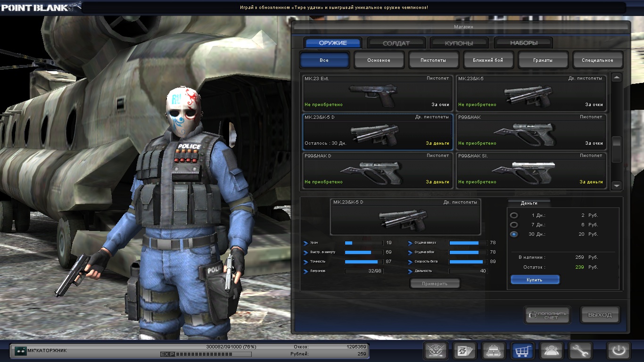The width and height of the screenshot is (644, 362).
Task: Click the player name МК*КАТОРЖНИК
Action: (x=47, y=351)
